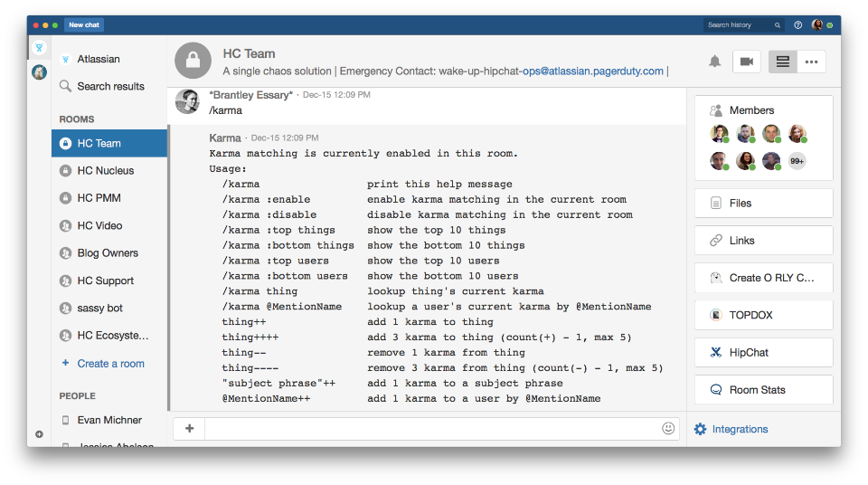
Task: Click the Links chain icon
Action: click(716, 241)
